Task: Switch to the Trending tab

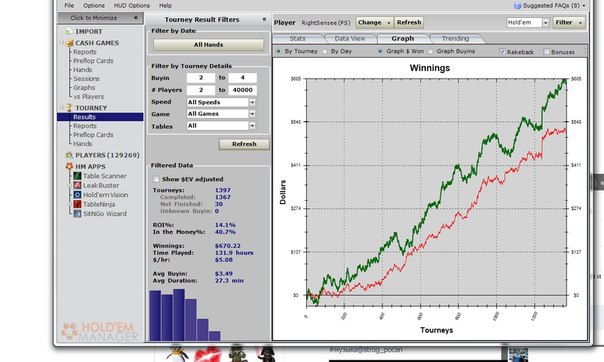Action: click(455, 39)
